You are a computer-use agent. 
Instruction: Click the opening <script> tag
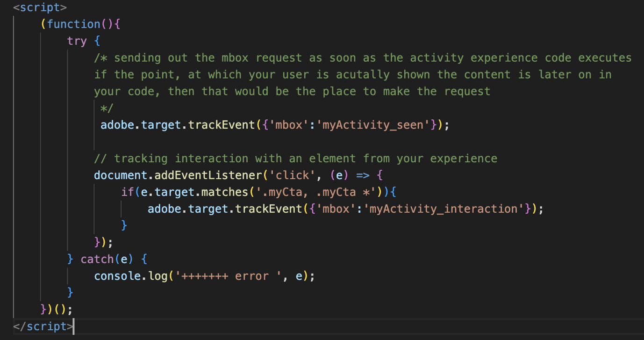40,7
